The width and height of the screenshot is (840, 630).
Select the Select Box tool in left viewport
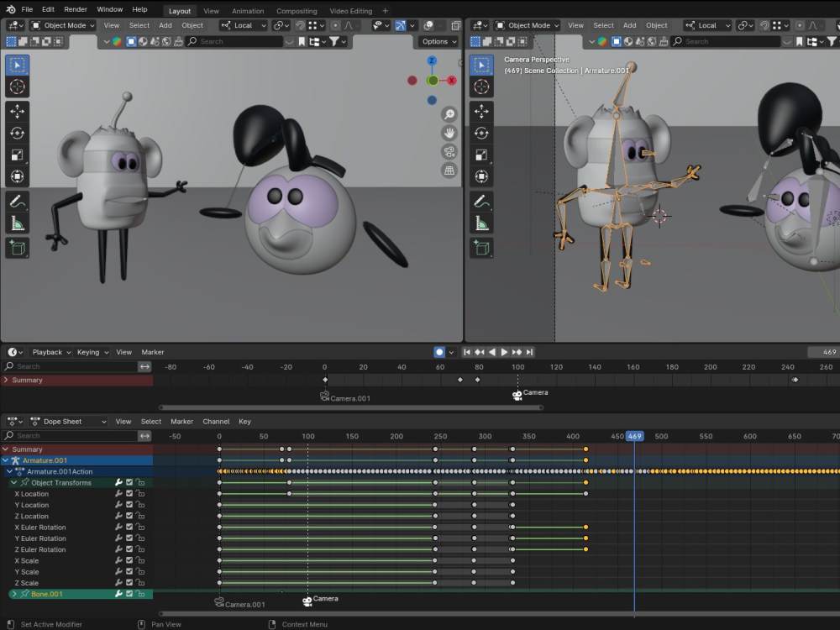pyautogui.click(x=17, y=65)
